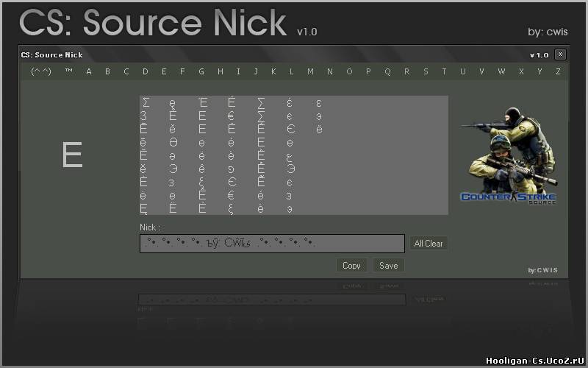Select the G letter tab
Image resolution: width=588 pixels, height=368 pixels.
201,71
